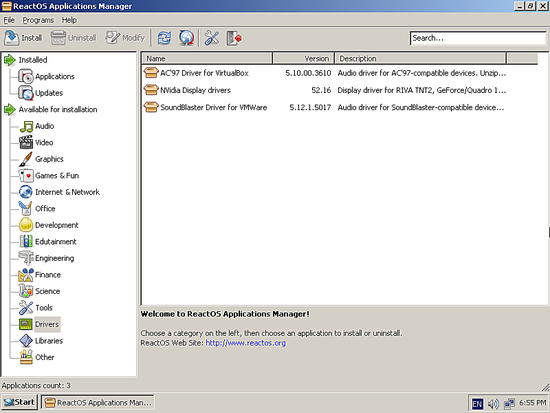Open the Programs menu
This screenshot has height=413, width=550.
(38, 20)
